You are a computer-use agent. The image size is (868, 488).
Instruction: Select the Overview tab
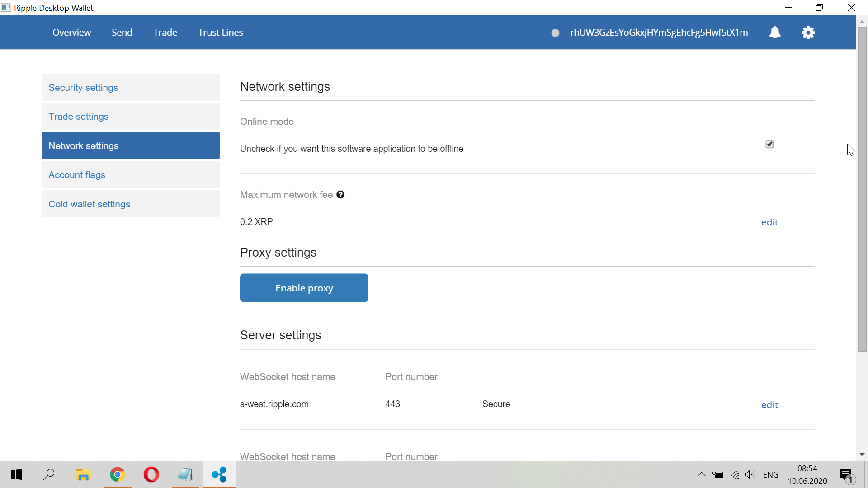71,32
